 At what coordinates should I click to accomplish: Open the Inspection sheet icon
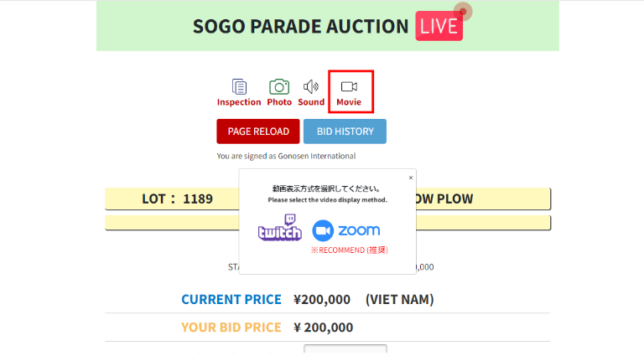click(x=239, y=86)
